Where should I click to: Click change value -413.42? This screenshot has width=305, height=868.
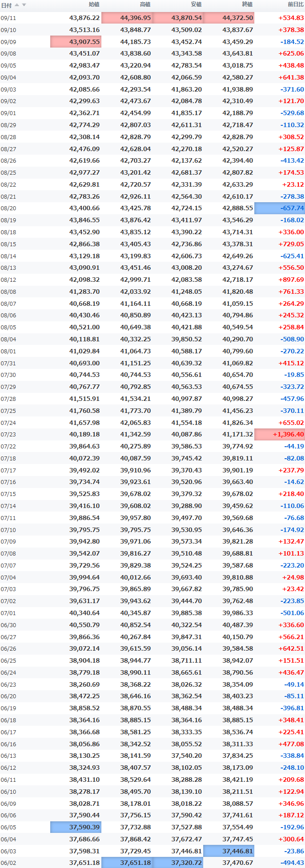click(x=292, y=160)
